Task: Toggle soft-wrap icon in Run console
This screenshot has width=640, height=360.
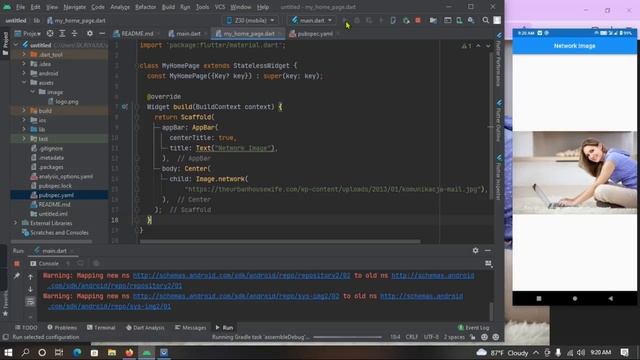Action: 30,302
